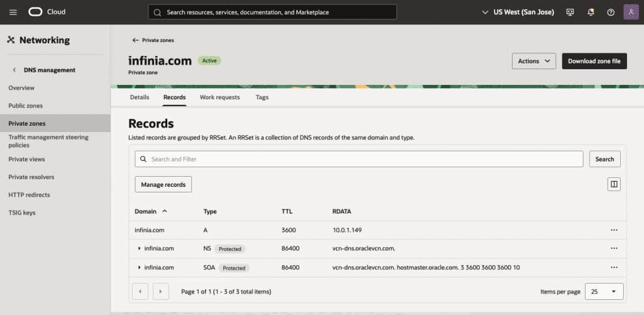Click the infinia.com domain in the A row
The width and height of the screenshot is (644, 315).
[150, 230]
